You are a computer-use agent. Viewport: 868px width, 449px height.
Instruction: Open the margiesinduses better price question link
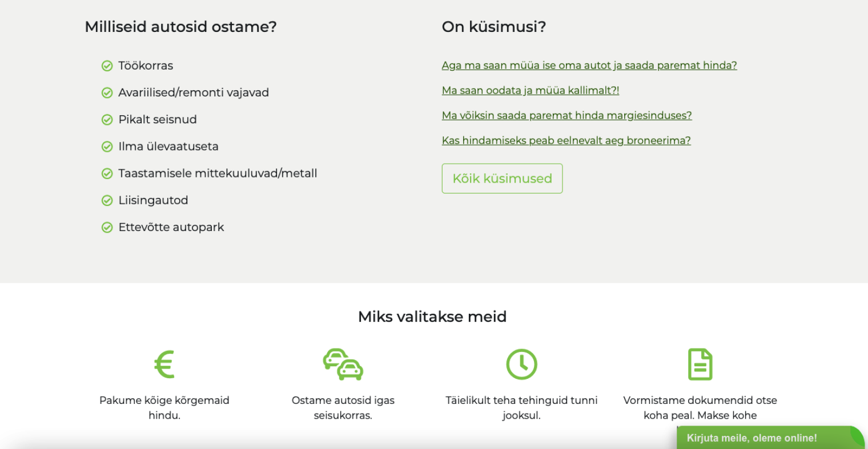click(566, 116)
